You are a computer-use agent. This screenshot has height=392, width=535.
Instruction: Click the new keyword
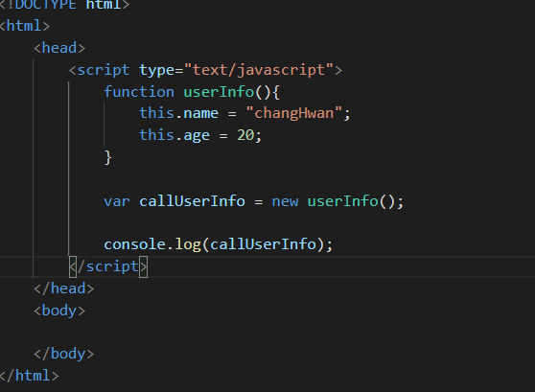click(x=285, y=201)
